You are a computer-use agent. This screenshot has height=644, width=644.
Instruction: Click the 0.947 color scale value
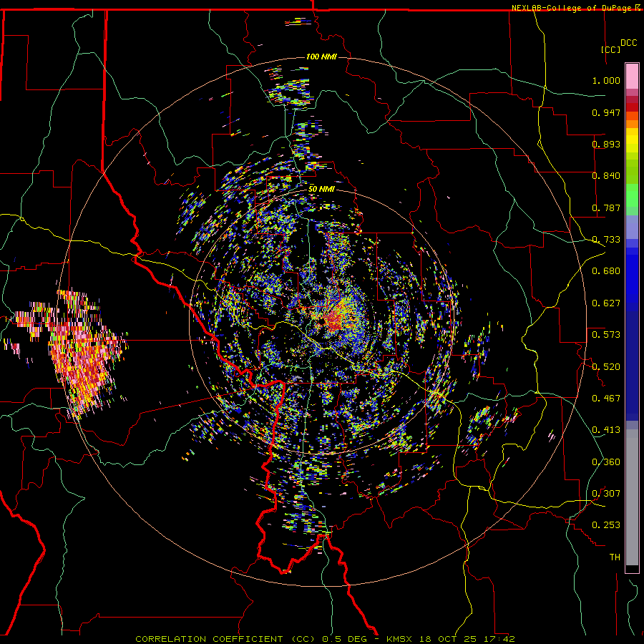coord(606,112)
